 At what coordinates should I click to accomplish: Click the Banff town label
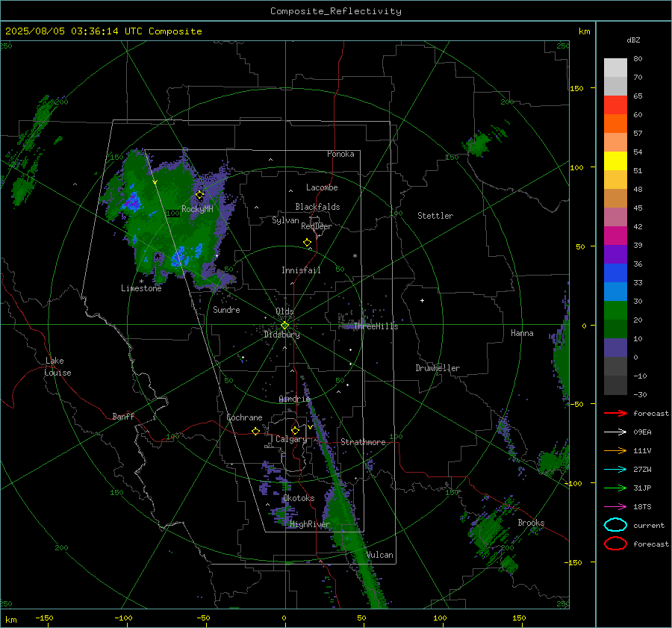click(123, 416)
